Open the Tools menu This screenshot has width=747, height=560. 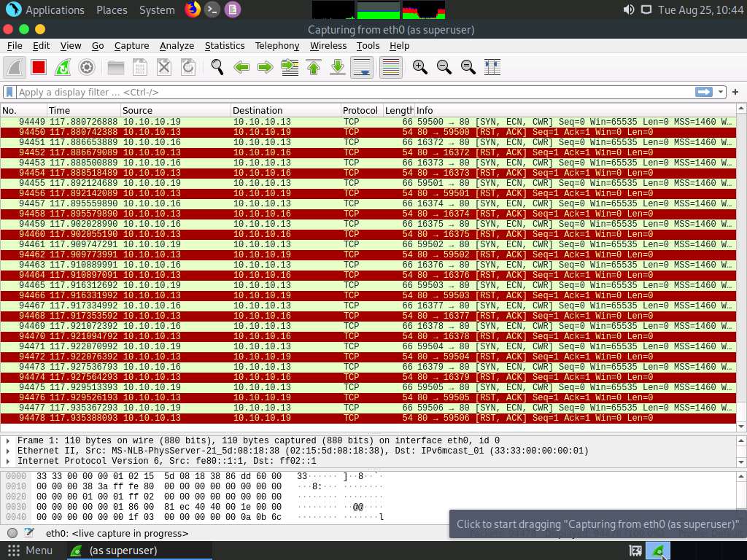click(x=368, y=46)
